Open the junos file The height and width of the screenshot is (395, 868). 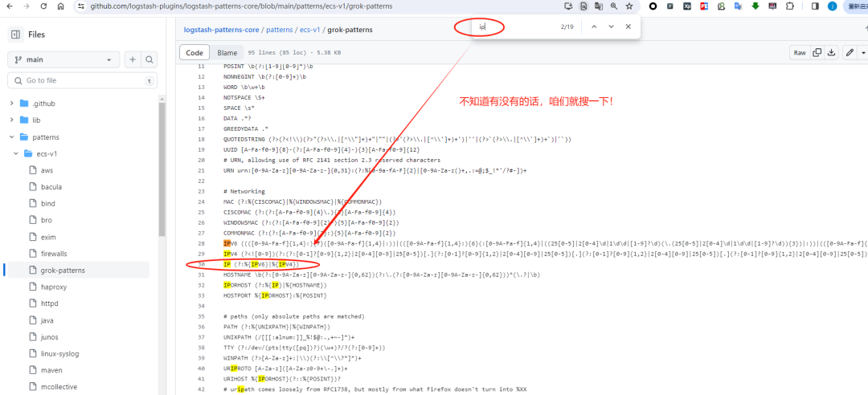[49, 337]
